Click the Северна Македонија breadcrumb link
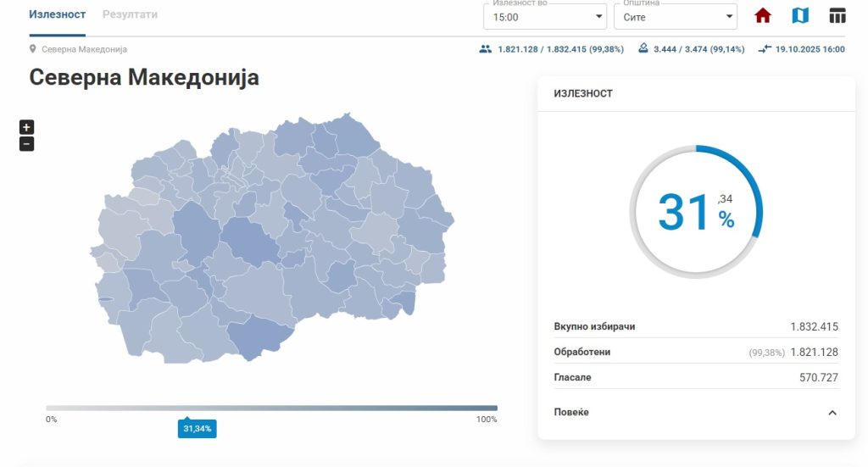This screenshot has width=868, height=467. click(x=84, y=49)
